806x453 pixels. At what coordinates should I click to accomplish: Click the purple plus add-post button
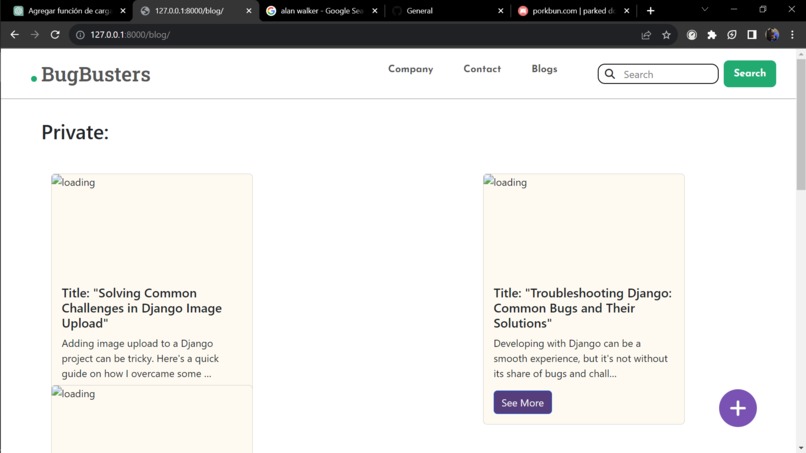(738, 408)
